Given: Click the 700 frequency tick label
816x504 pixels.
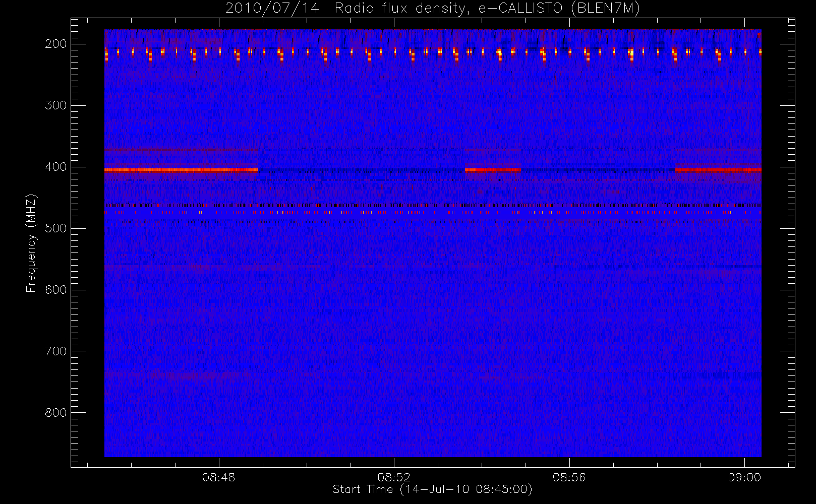Looking at the screenshot, I should click(56, 351).
